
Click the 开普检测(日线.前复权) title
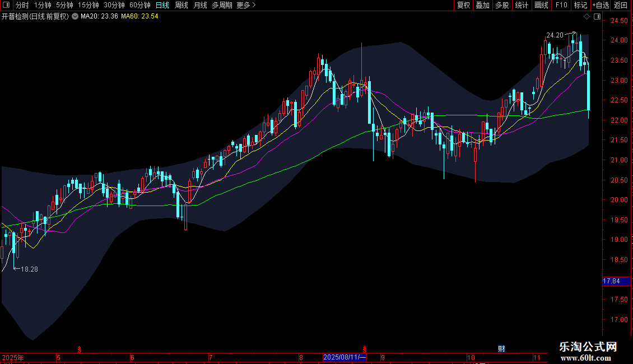(35, 17)
